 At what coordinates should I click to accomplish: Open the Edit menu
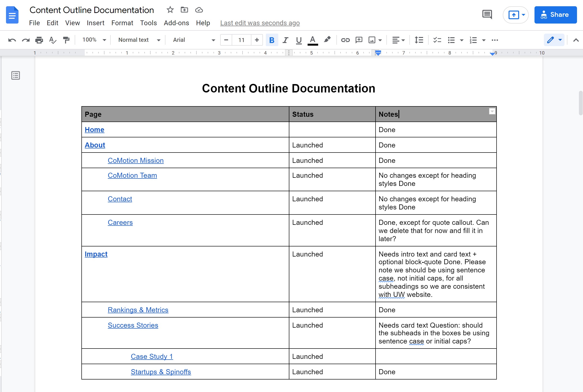[53, 23]
